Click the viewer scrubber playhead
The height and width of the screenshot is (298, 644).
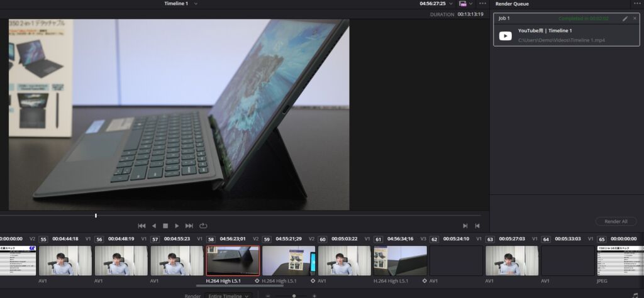tap(96, 216)
